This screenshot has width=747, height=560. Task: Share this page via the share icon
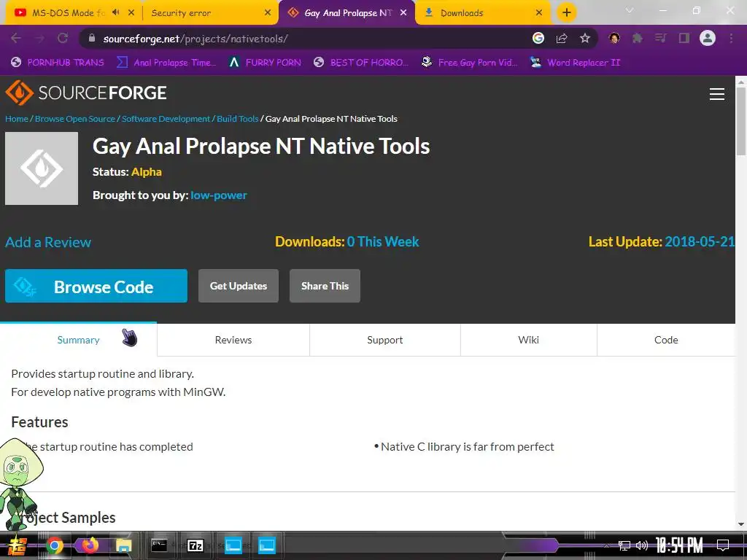562,38
